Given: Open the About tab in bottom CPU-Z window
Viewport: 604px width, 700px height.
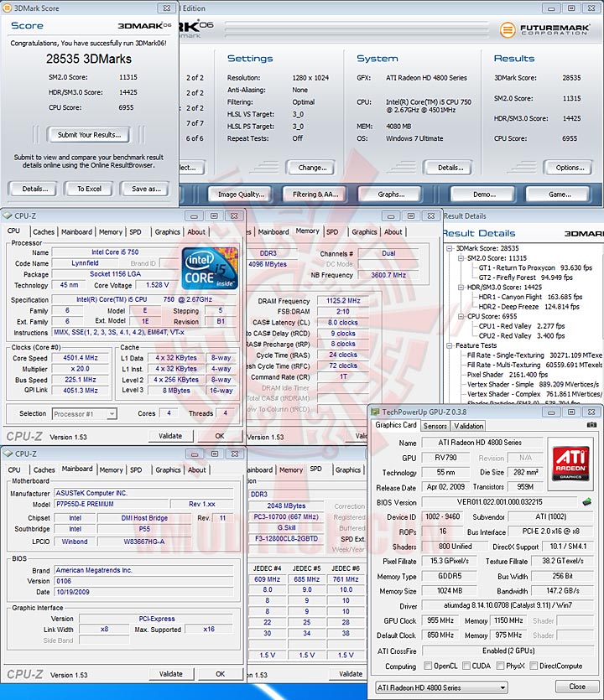Looking at the screenshot, I should 196,469.
